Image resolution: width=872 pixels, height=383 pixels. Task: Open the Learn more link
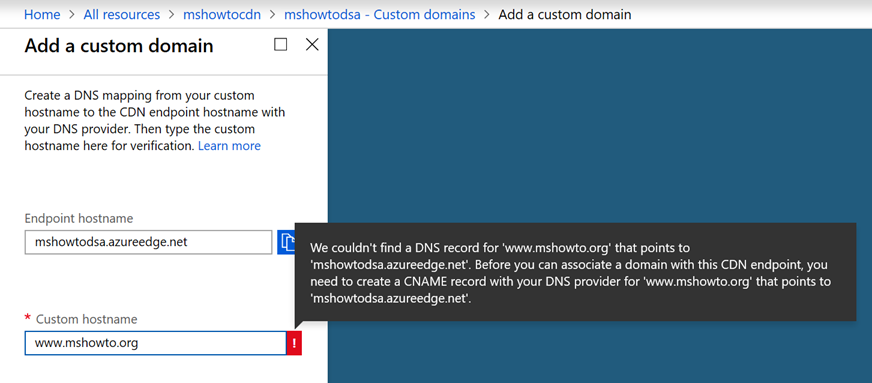(229, 146)
